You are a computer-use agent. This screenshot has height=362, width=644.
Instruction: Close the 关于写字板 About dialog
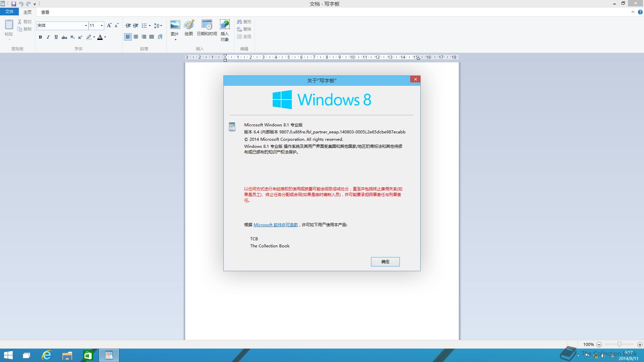click(x=415, y=79)
